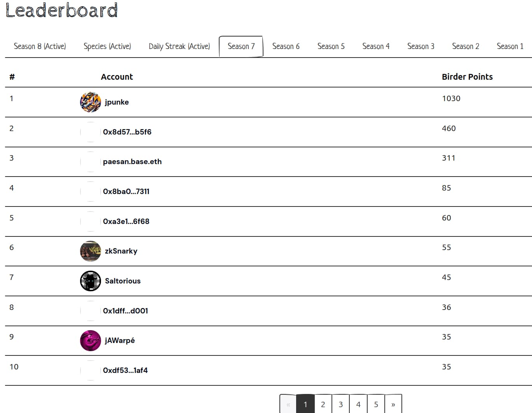Viewport: 532px width, 413px height.
Task: Click the « previous page arrow
Action: point(288,404)
